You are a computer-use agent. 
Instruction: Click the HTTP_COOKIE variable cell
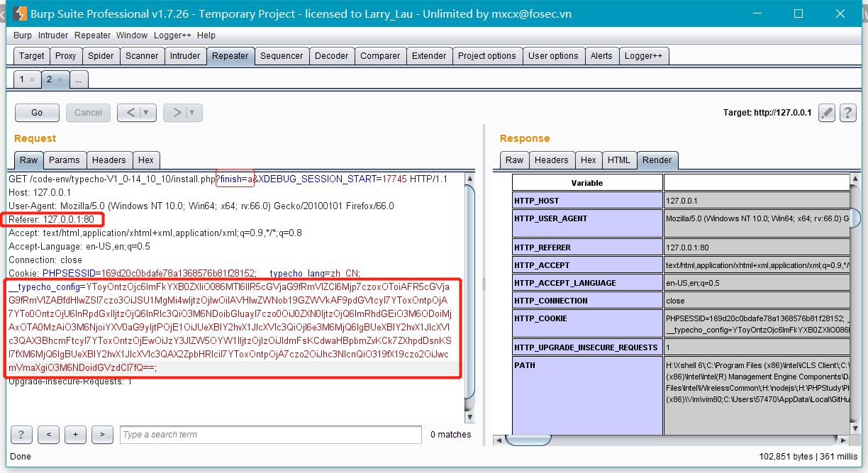tap(587, 323)
